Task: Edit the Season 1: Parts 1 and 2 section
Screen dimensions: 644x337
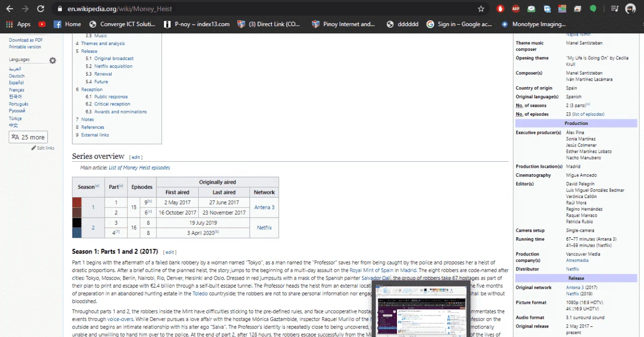Action: 170,252
